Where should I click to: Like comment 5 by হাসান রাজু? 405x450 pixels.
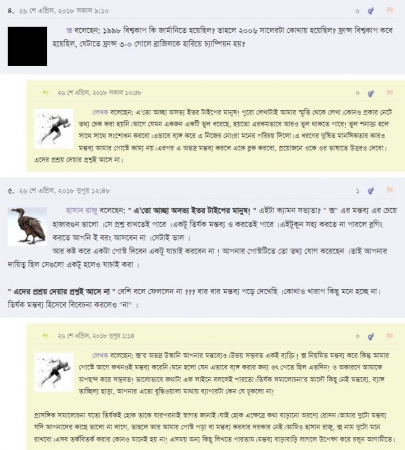tap(371, 191)
